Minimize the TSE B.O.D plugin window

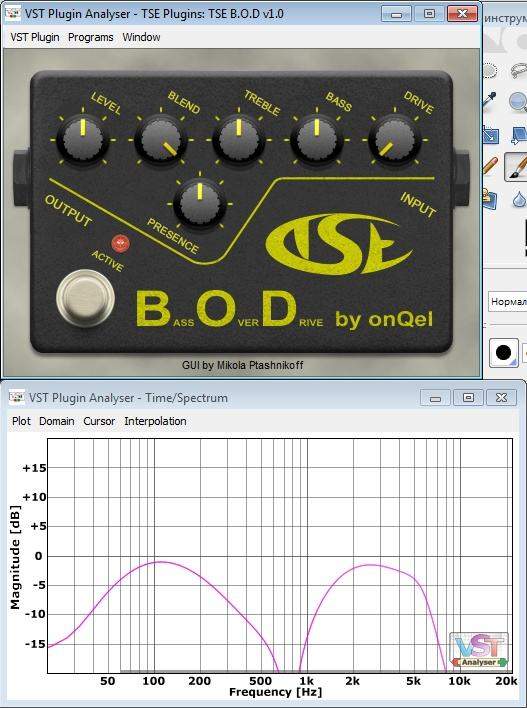396,14
